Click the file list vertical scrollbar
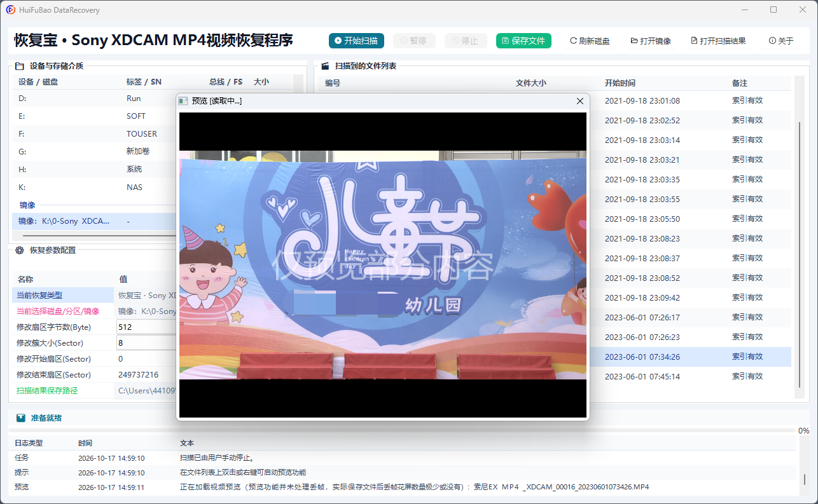 pyautogui.click(x=800, y=254)
